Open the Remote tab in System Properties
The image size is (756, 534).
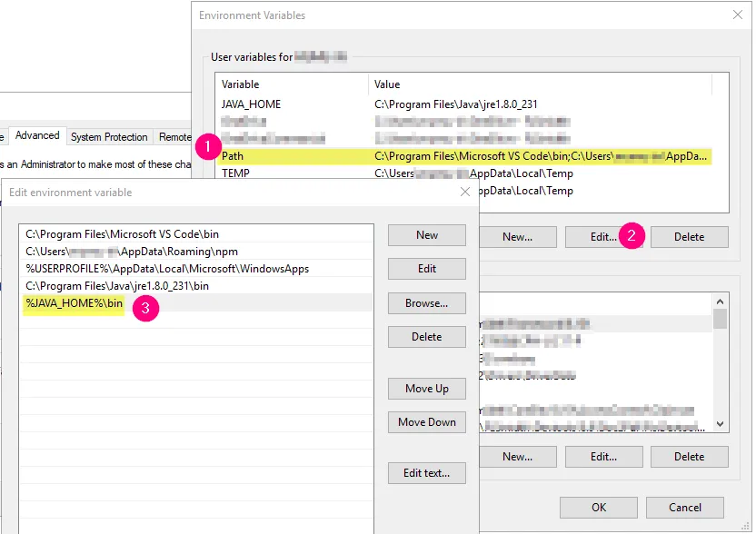pos(174,137)
